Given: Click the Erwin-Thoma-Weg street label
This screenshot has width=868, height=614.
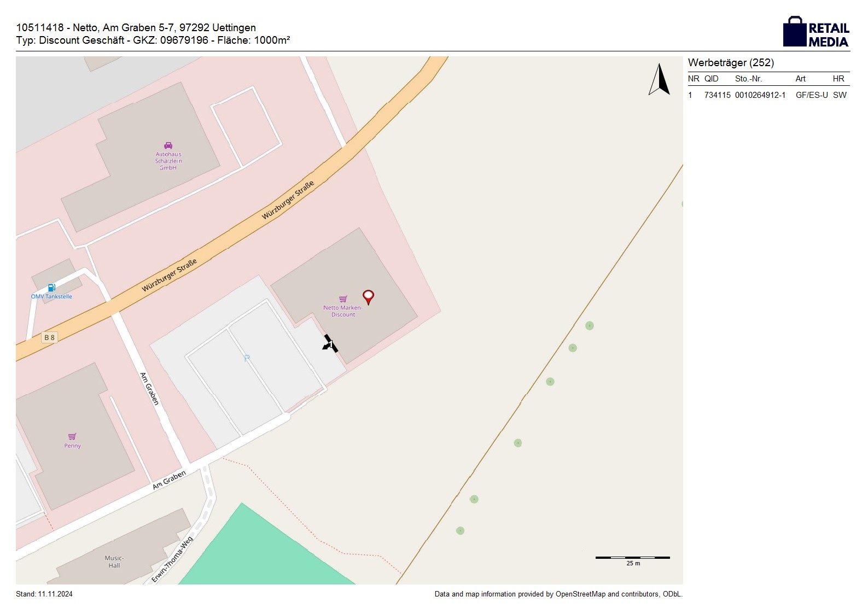Looking at the screenshot, I should click(173, 560).
